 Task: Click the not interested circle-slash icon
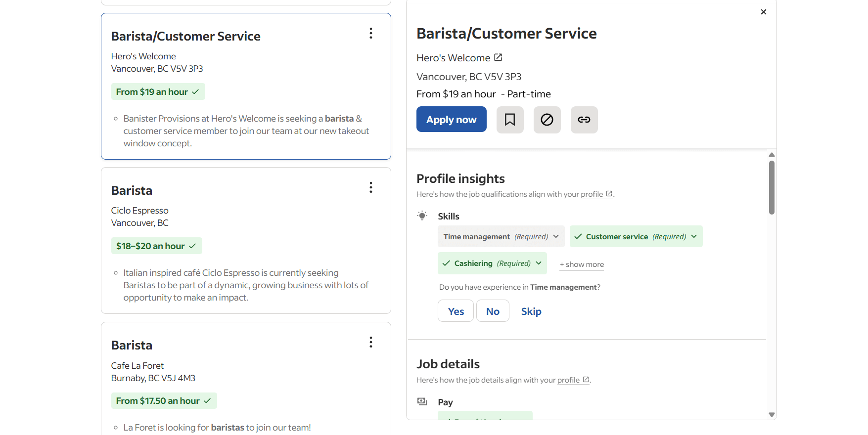pos(547,120)
